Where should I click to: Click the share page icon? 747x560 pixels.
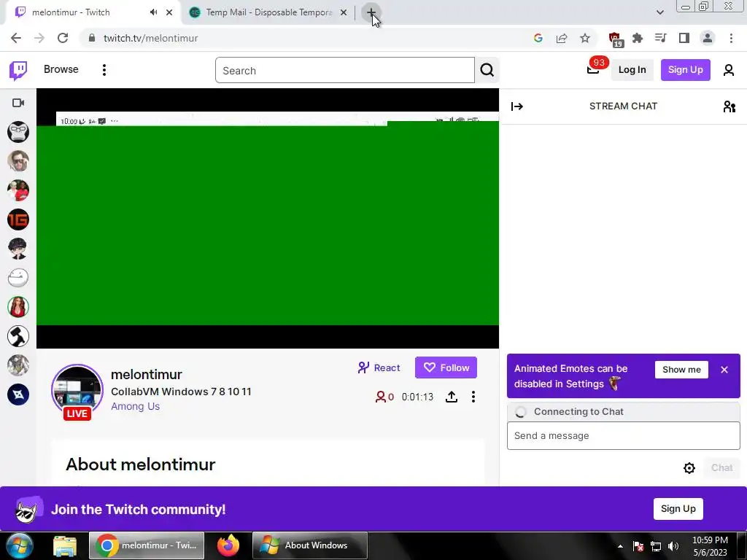(x=562, y=38)
